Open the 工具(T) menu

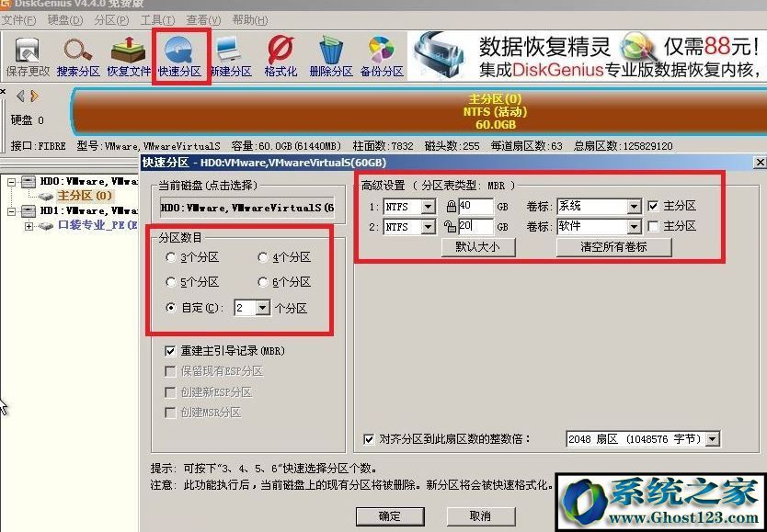tap(157, 20)
